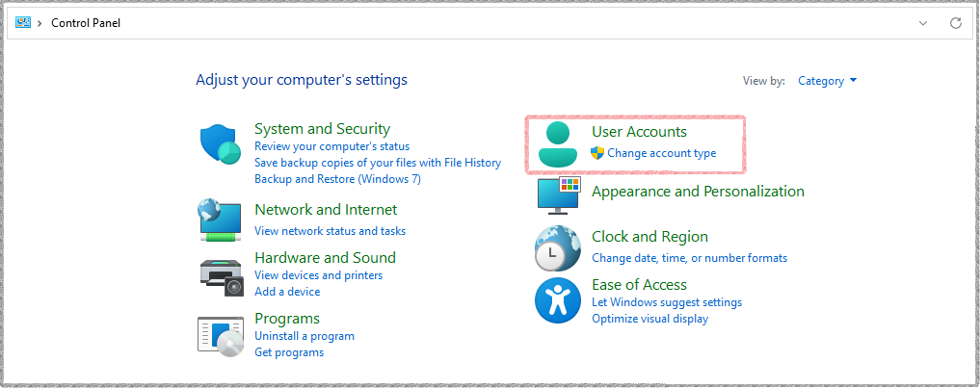
Task: Expand the breadcrumb chevron before Control Panel
Action: (x=40, y=23)
